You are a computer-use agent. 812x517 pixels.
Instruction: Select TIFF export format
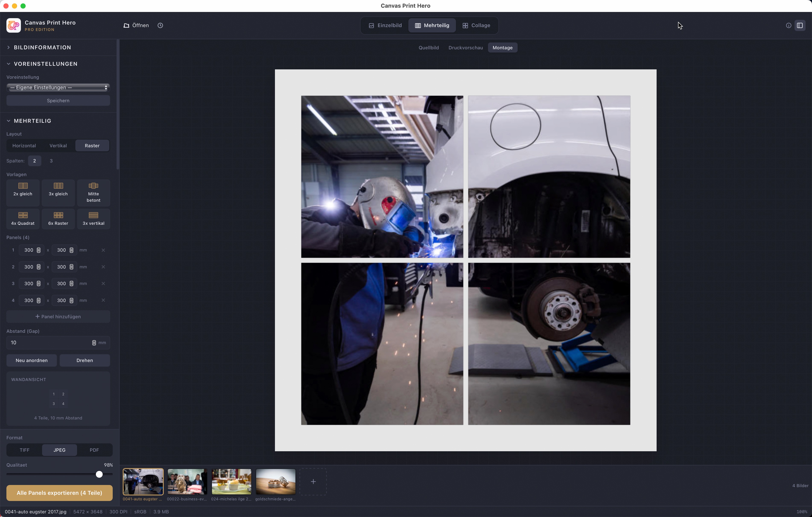click(24, 450)
